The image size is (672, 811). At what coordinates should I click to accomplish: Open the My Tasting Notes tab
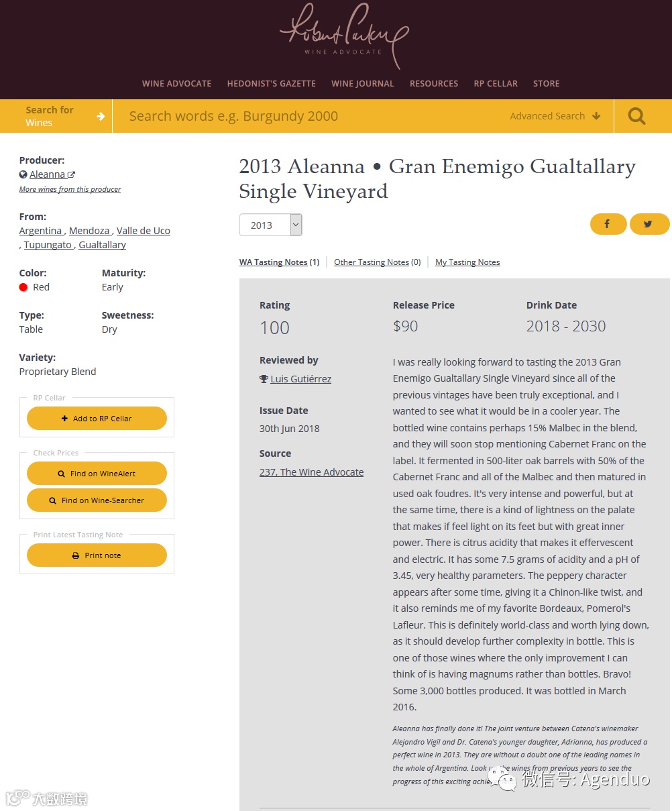tap(467, 262)
